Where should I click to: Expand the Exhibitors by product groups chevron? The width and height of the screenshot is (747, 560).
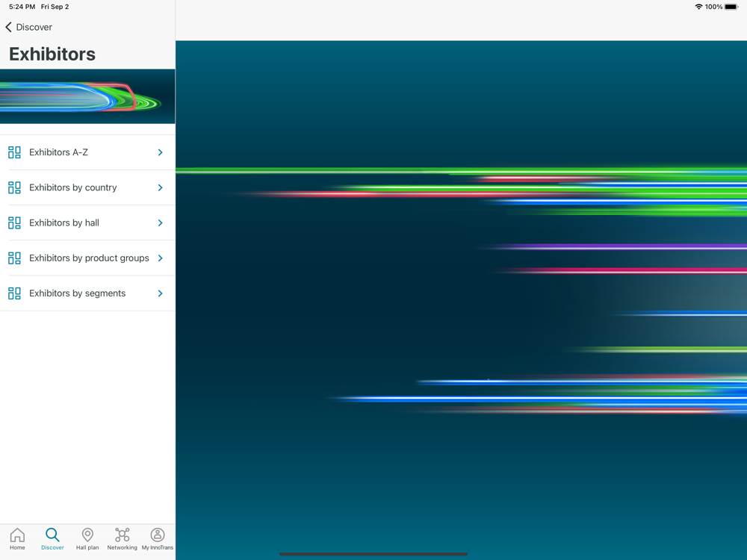point(160,258)
